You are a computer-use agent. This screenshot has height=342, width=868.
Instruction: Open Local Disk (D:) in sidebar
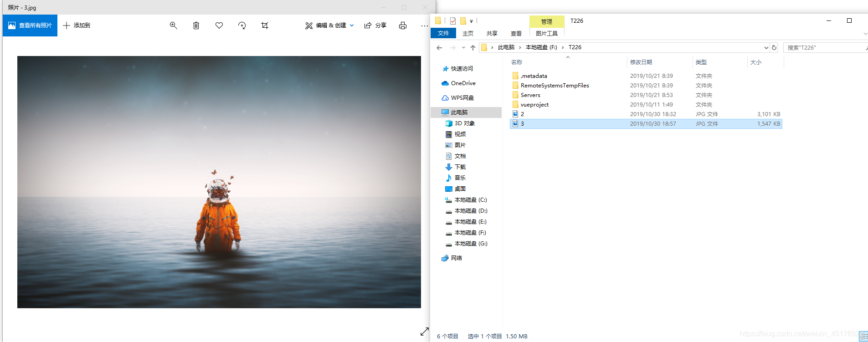point(466,211)
